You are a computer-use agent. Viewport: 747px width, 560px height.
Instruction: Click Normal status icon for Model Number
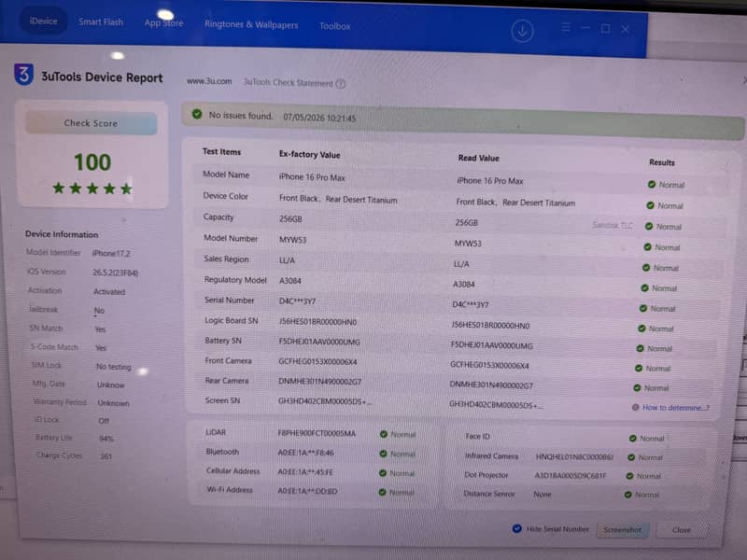click(x=647, y=246)
